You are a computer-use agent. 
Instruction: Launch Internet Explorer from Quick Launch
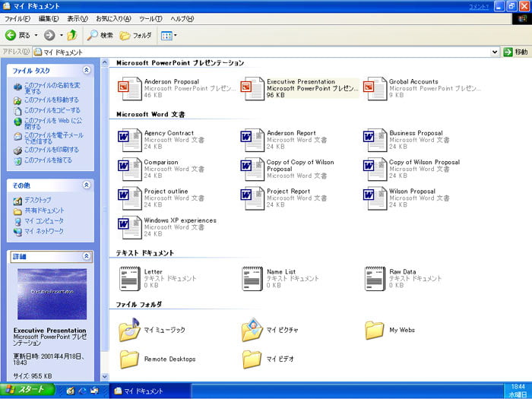pyautogui.click(x=82, y=391)
